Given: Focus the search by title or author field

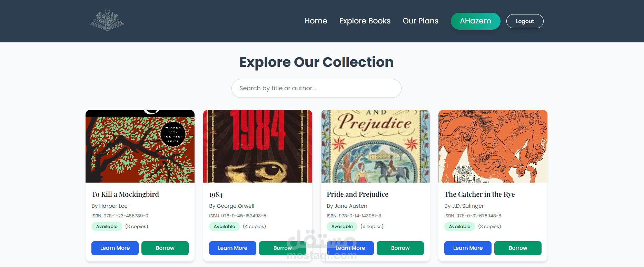Looking at the screenshot, I should coord(316,88).
